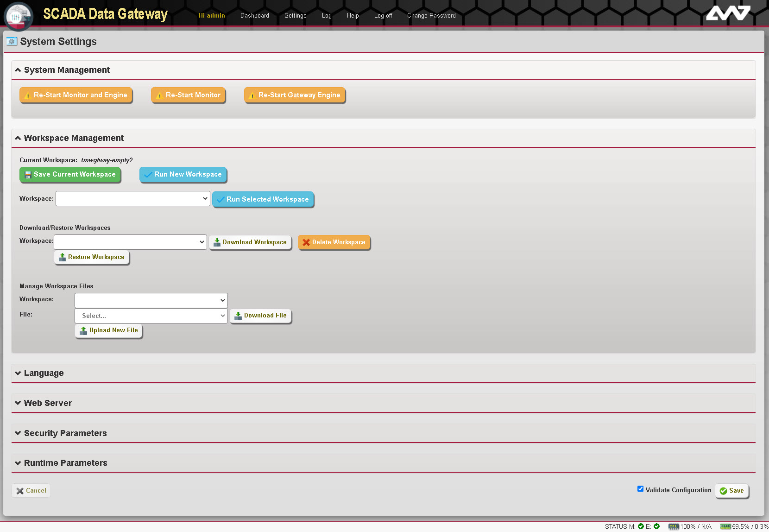
Task: Collapse the Workspace Management section
Action: tap(18, 138)
